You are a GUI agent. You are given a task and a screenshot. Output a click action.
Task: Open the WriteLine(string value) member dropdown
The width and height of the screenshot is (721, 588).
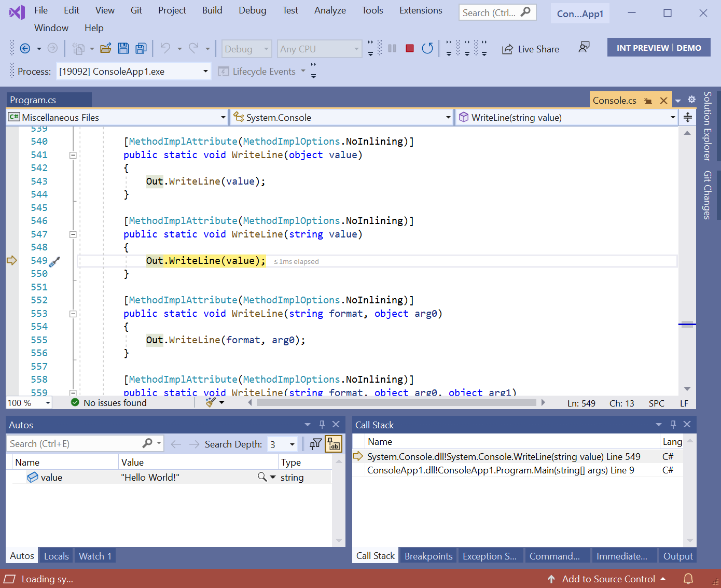[567, 117]
